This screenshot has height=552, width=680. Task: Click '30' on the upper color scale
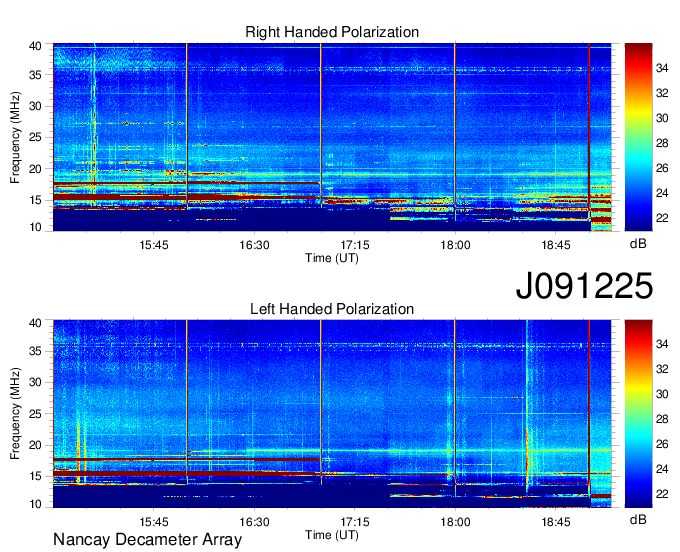tap(662, 118)
